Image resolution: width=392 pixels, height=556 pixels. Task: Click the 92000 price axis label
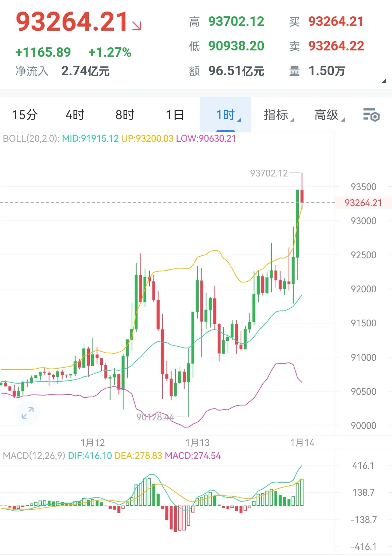point(363,289)
